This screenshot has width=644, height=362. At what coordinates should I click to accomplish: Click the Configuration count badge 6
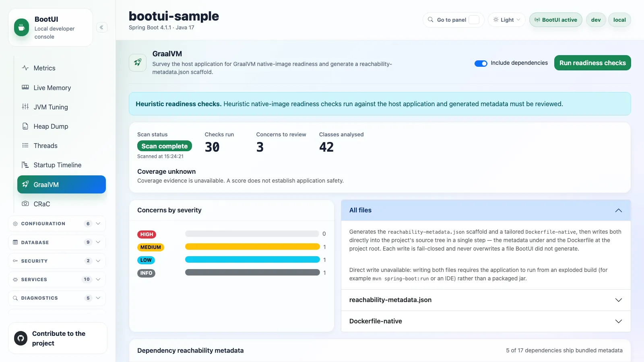[x=88, y=224]
